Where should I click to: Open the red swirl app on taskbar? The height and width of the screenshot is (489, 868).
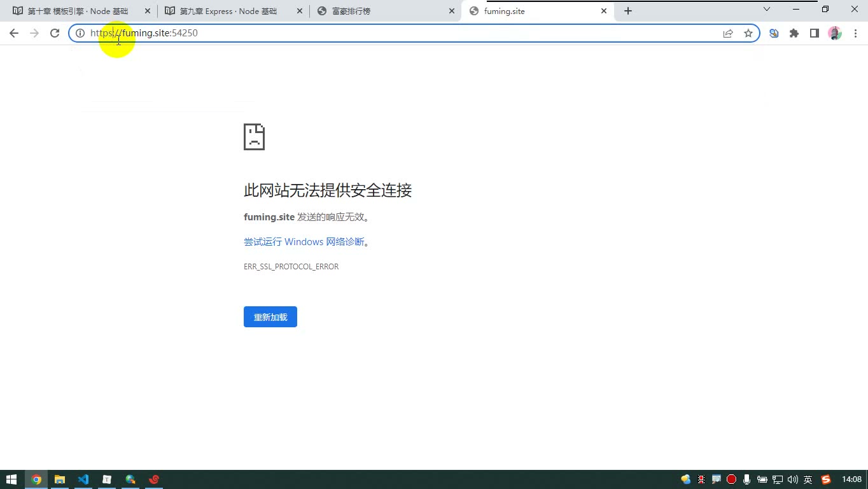click(154, 479)
